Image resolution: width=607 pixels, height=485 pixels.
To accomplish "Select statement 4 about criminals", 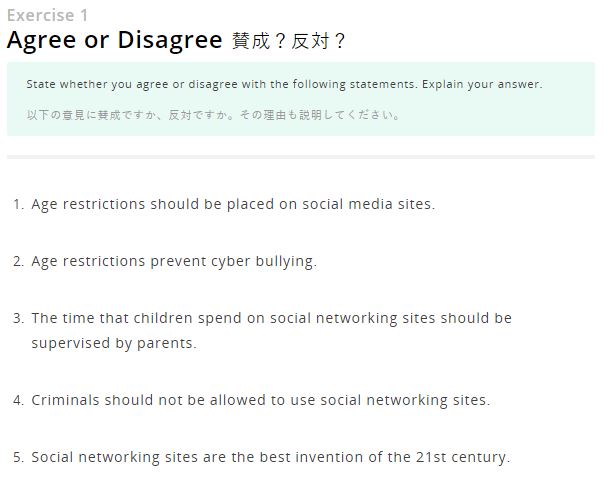I will click(x=261, y=400).
